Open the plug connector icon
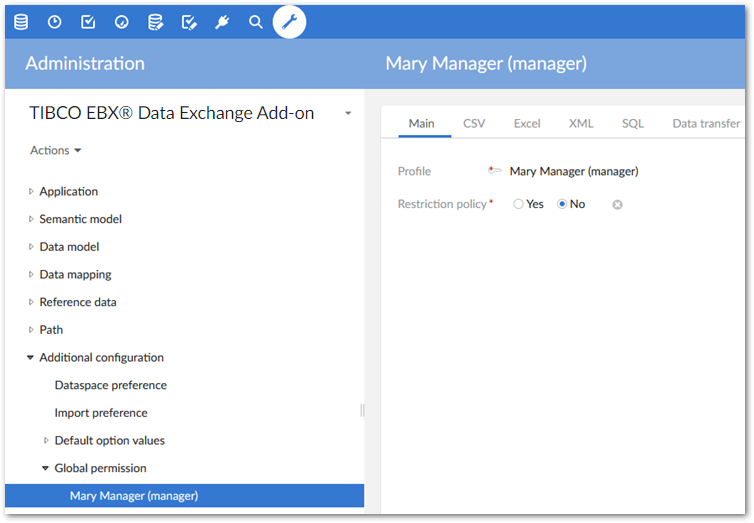The height and width of the screenshot is (523, 754). [222, 21]
